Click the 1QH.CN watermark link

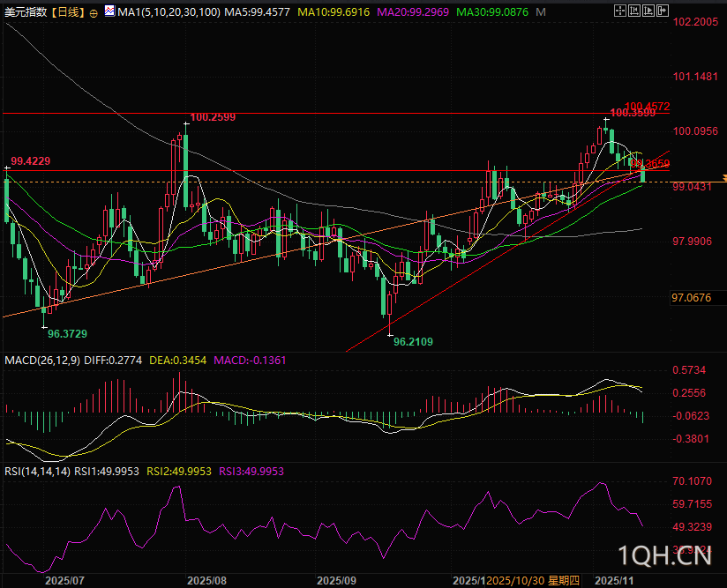(x=664, y=555)
